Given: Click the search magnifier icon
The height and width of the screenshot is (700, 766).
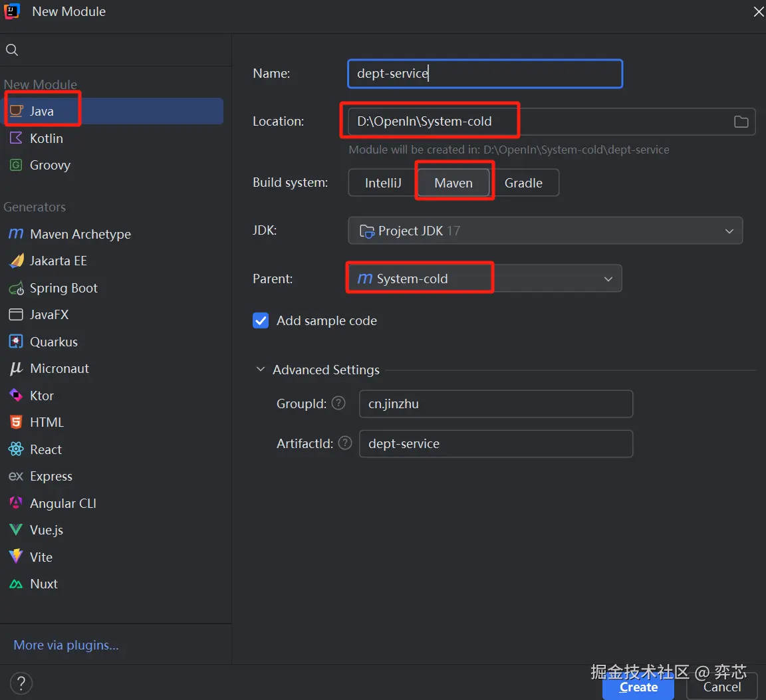Looking at the screenshot, I should pos(12,50).
